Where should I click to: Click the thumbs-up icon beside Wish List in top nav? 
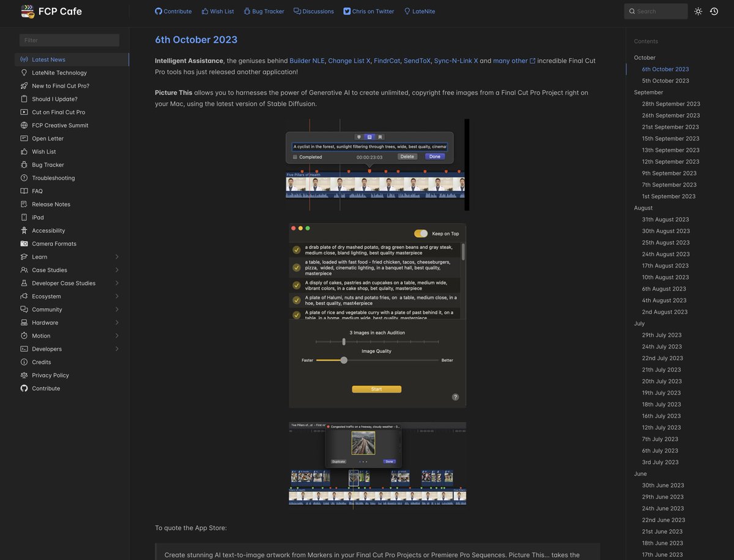[205, 11]
